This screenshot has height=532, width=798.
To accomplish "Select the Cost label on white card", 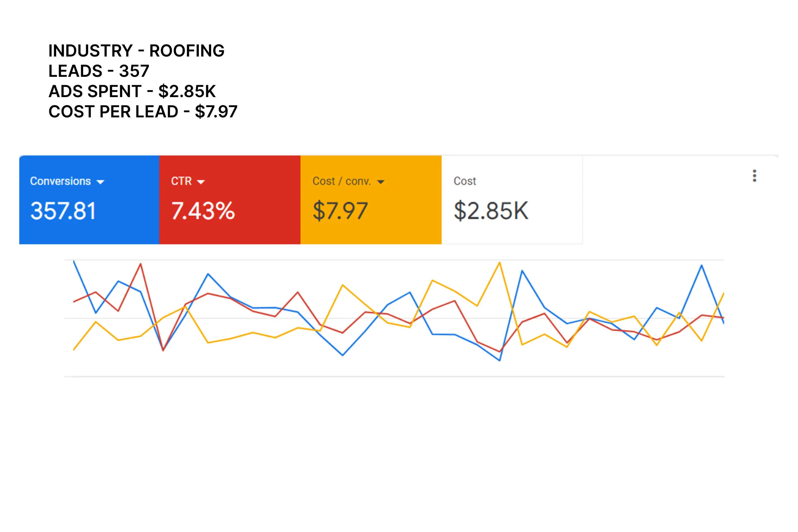I will tap(465, 181).
